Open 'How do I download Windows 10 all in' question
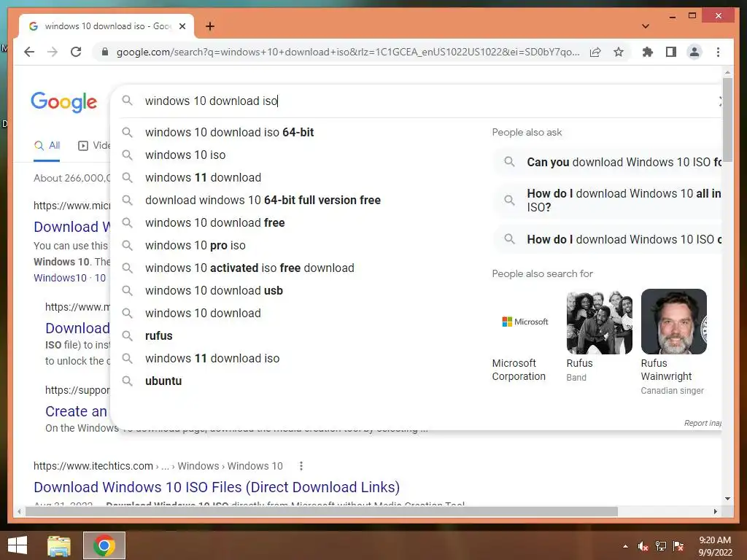Screen dimensions: 747x560 tap(608, 201)
